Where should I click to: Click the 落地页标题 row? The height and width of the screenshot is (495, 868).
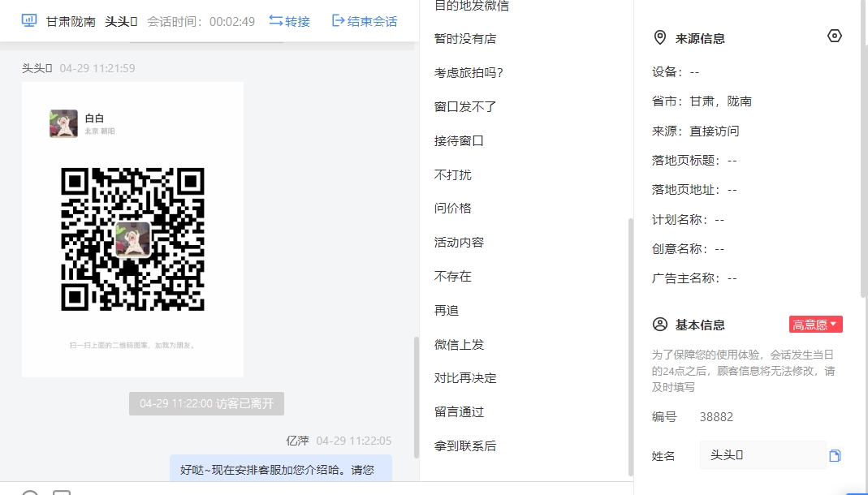click(694, 161)
